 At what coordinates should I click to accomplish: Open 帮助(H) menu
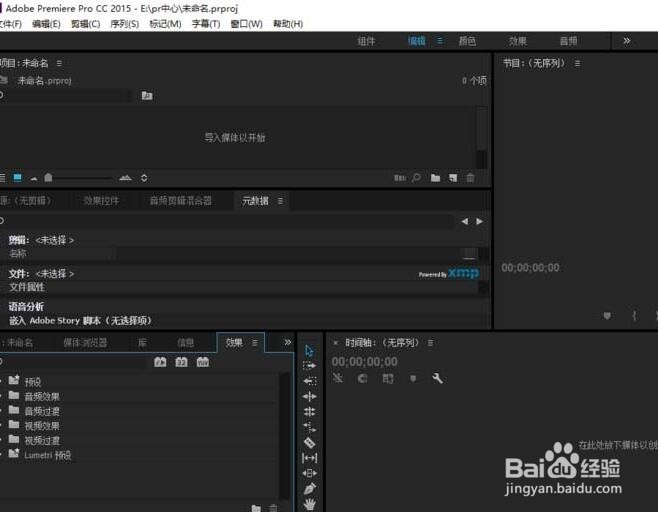(288, 24)
